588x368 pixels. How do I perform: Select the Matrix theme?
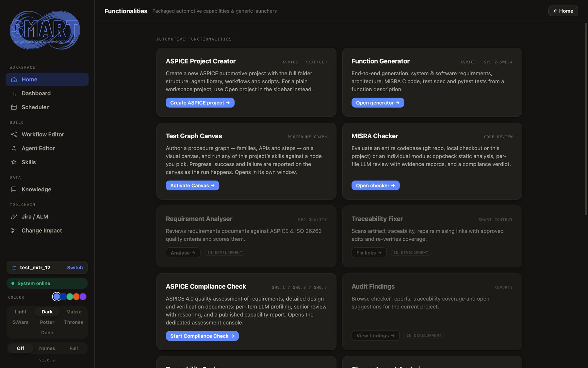point(73,312)
